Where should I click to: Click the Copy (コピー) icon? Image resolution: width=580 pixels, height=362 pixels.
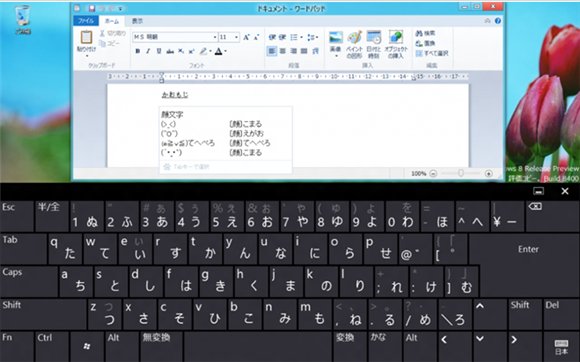102,43
